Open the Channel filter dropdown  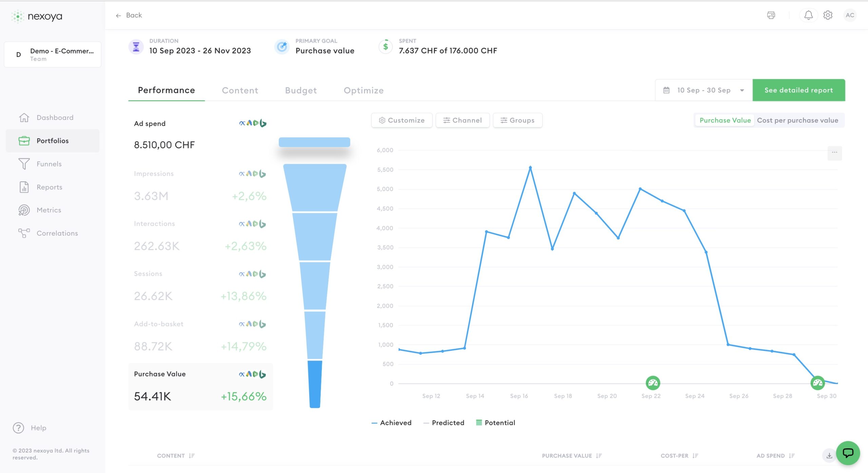pyautogui.click(x=462, y=120)
